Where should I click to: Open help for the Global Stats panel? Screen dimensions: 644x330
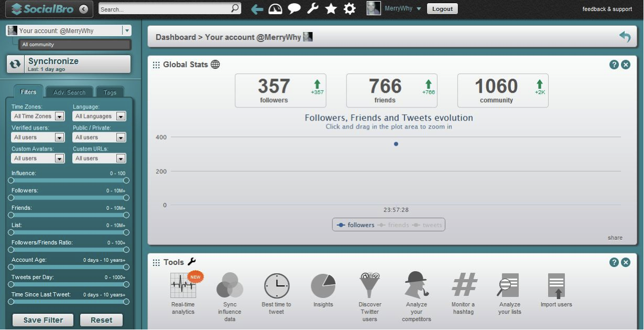(614, 65)
